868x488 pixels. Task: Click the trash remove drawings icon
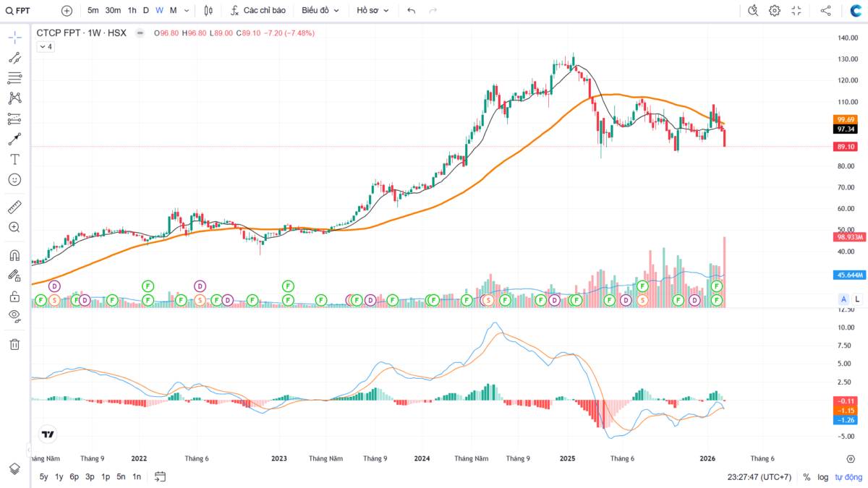coord(14,344)
